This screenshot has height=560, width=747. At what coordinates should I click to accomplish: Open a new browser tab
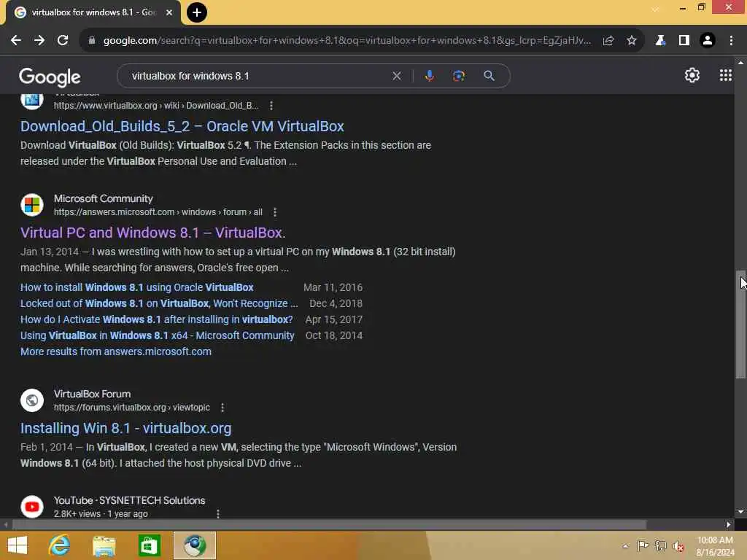pyautogui.click(x=197, y=12)
